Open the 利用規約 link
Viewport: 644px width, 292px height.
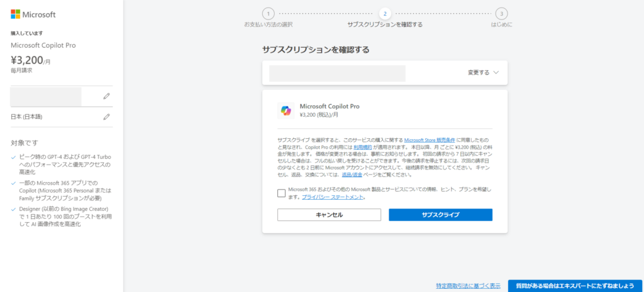pos(363,147)
